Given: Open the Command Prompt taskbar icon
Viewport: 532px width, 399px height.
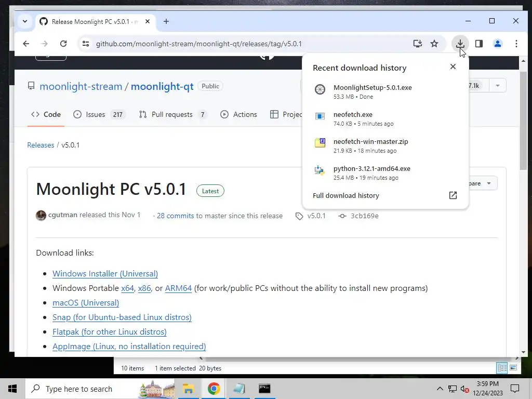Looking at the screenshot, I should click(x=264, y=389).
